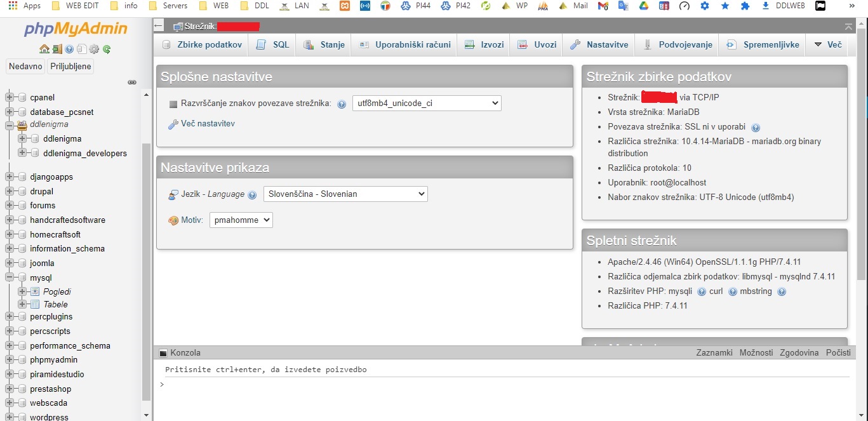Click Počisti in the console bar
Screen dimensions: 868x421
(x=838, y=352)
